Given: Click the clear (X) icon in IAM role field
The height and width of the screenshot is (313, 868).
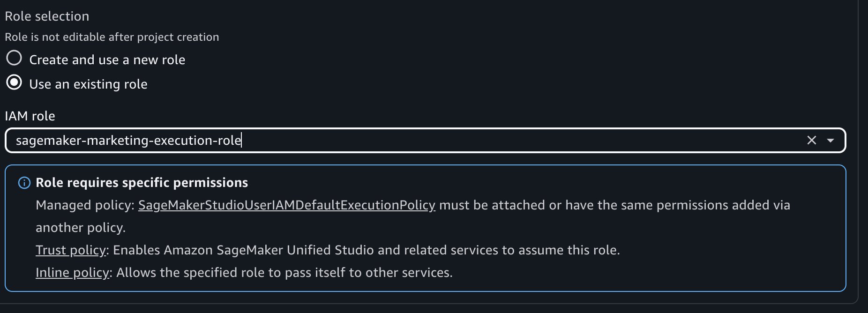Looking at the screenshot, I should pos(812,140).
